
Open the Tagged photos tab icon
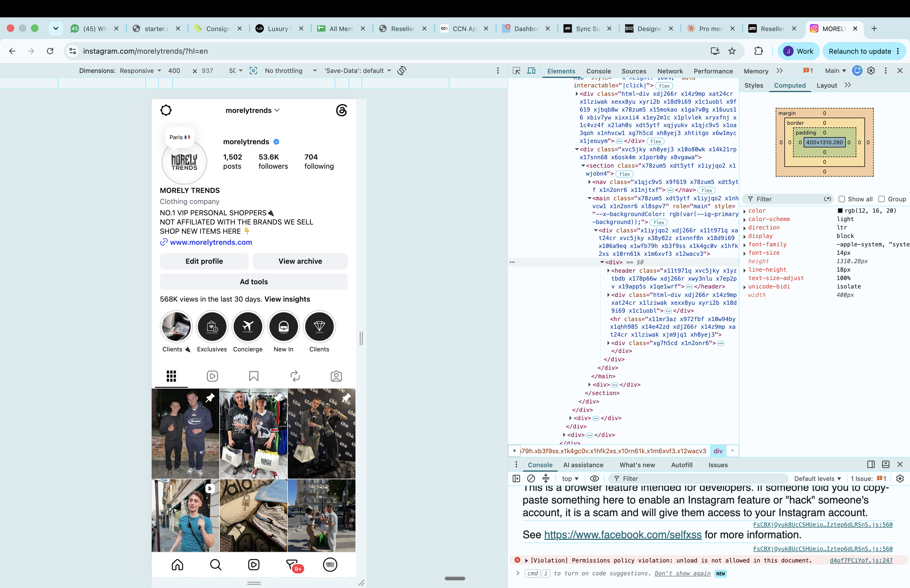coord(336,376)
